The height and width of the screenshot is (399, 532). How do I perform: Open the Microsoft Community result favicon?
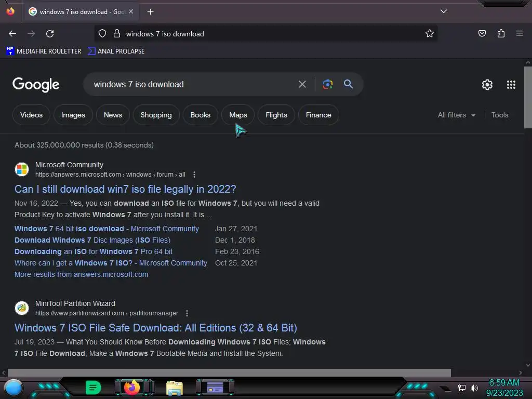pyautogui.click(x=22, y=169)
